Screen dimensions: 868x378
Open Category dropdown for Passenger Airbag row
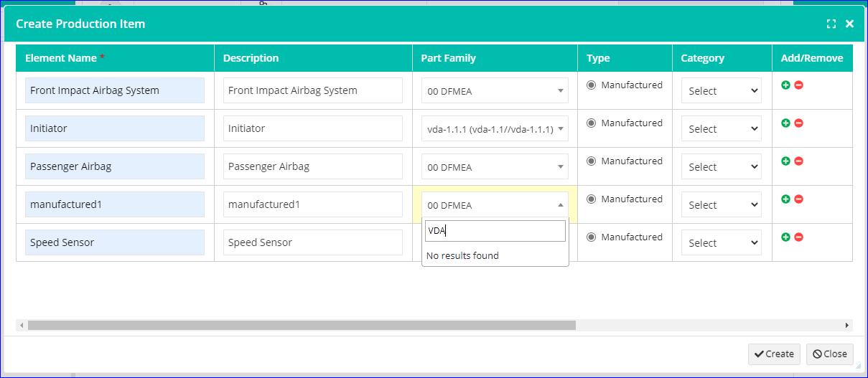722,166
